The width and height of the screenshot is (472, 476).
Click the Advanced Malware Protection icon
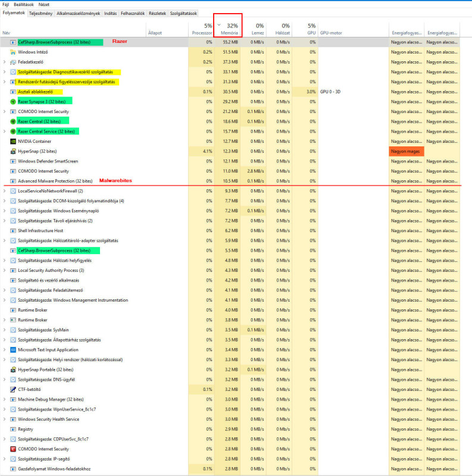click(12, 181)
